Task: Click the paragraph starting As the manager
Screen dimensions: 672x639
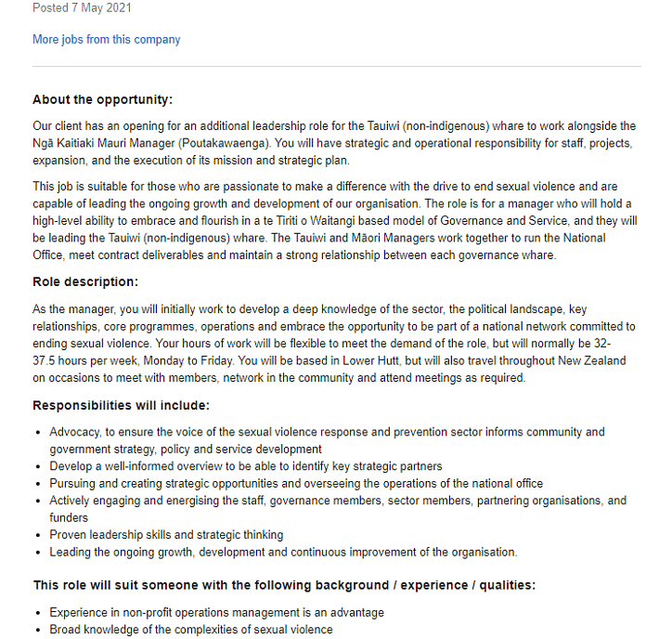Action: tap(334, 344)
